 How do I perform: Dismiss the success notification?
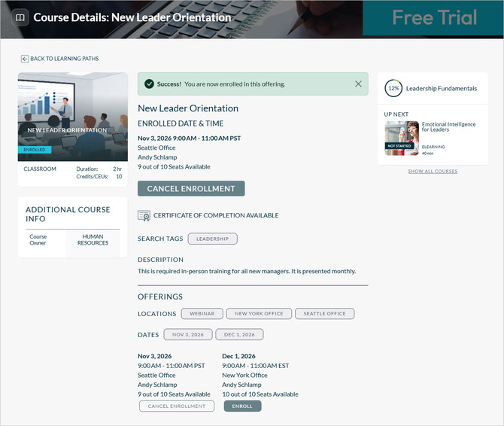tap(358, 84)
